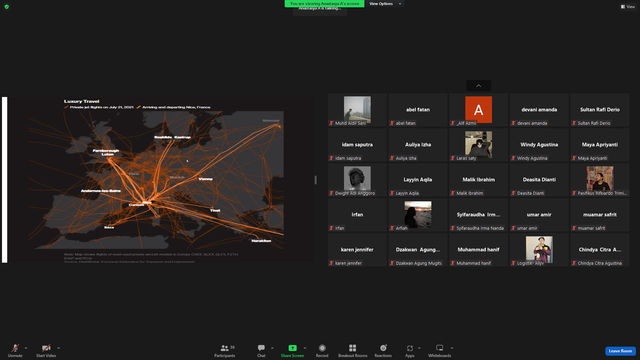Select karen jennifer participant tile
The width and height of the screenshot is (640, 360).
point(357,250)
